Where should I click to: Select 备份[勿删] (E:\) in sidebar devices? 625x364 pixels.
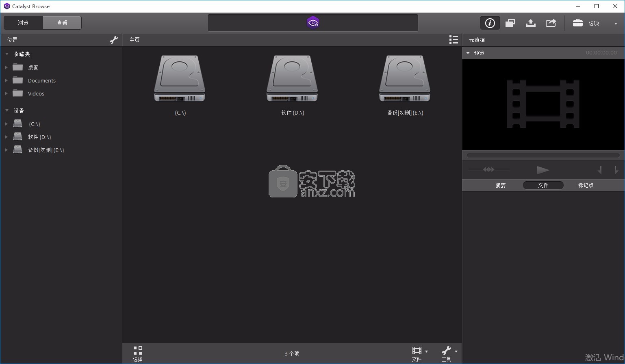pyautogui.click(x=46, y=150)
